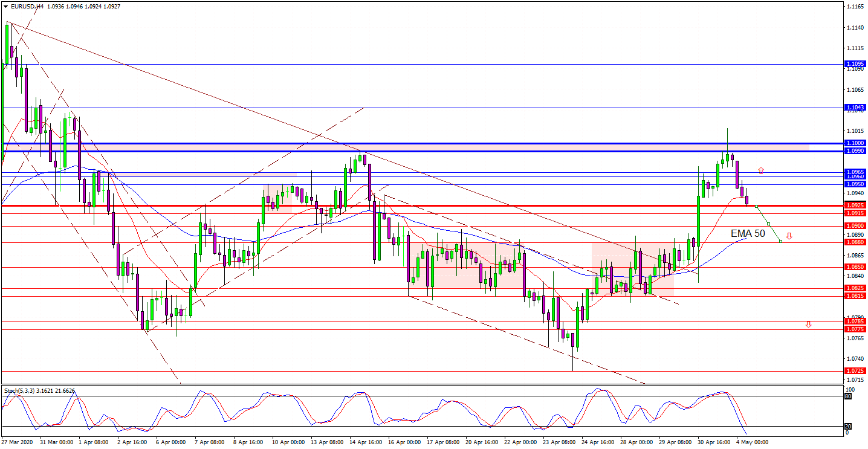Image resolution: width=868 pixels, height=449 pixels.
Task: Click the 1.0740 value on the price scale
Action: 855,359
